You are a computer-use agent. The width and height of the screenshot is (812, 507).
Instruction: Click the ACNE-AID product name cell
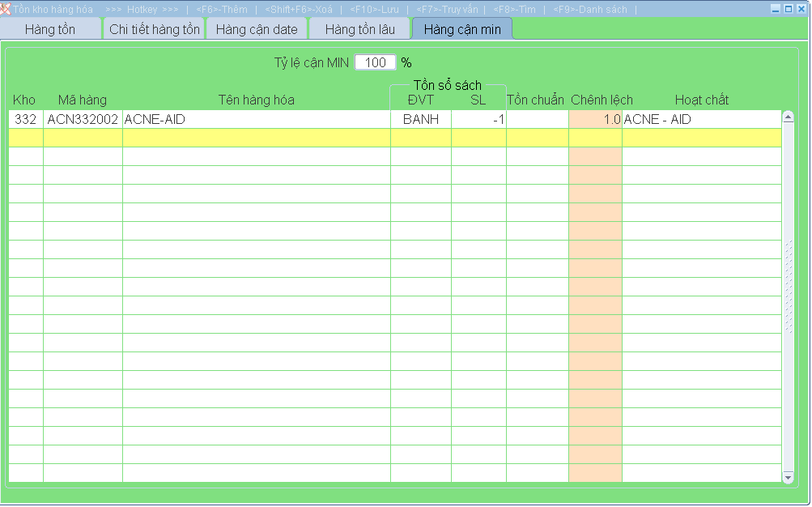tap(256, 119)
